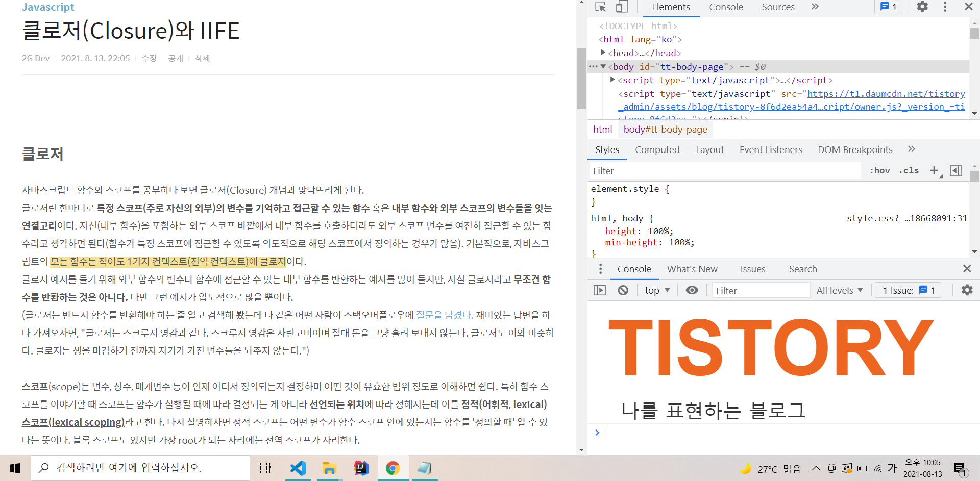The height and width of the screenshot is (481, 980).
Task: Click the Styles filter field
Action: pyautogui.click(x=725, y=171)
